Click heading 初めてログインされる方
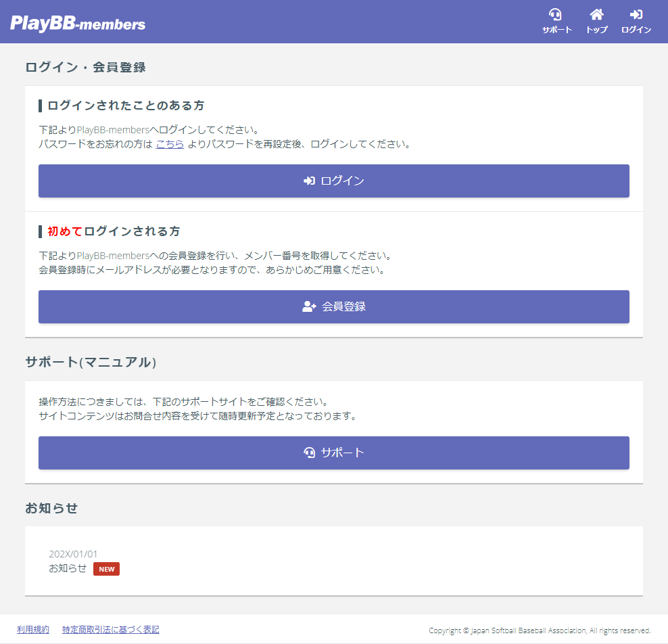668x644 pixels. (x=114, y=231)
